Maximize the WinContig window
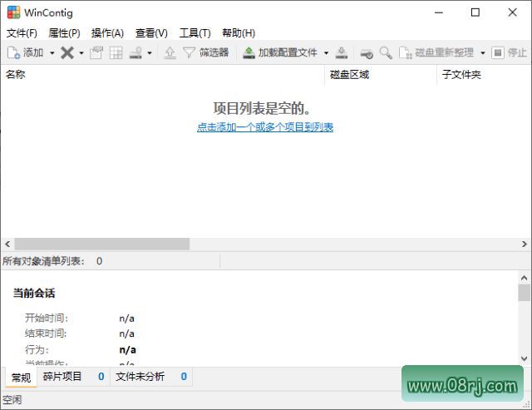 point(475,12)
